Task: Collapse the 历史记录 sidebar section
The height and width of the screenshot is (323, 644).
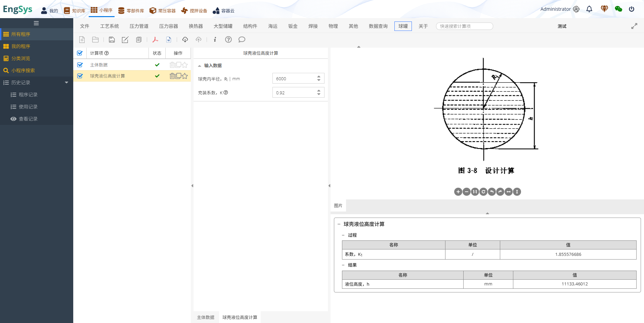Action: coord(67,82)
